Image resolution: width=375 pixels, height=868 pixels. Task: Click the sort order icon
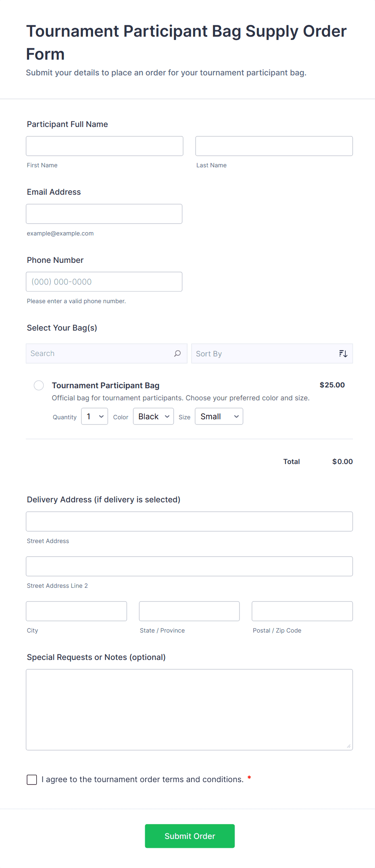[343, 354]
